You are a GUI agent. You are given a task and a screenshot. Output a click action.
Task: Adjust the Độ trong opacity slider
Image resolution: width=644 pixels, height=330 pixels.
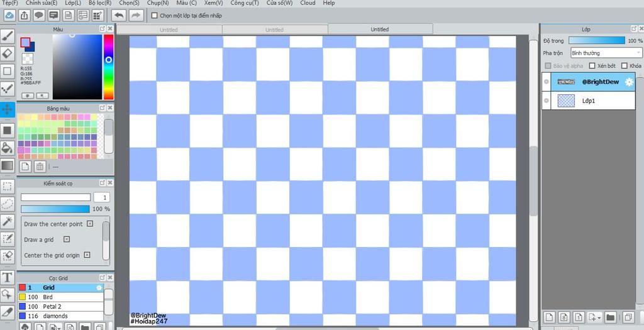597,41
